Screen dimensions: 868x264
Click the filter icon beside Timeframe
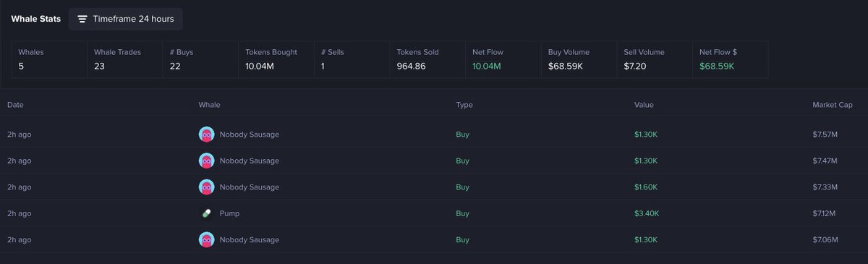tap(83, 19)
